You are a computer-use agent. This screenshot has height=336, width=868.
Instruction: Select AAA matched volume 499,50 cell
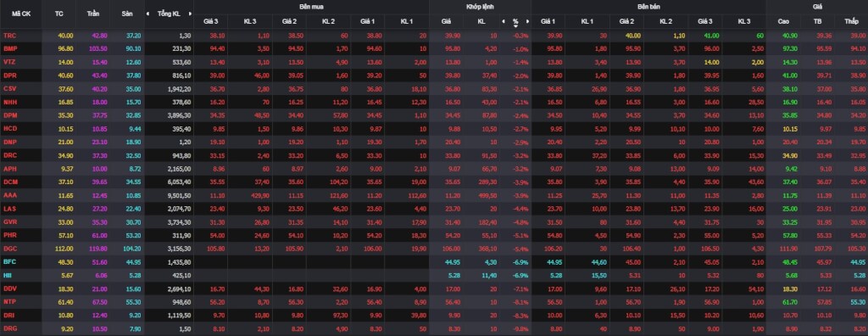[x=487, y=195]
